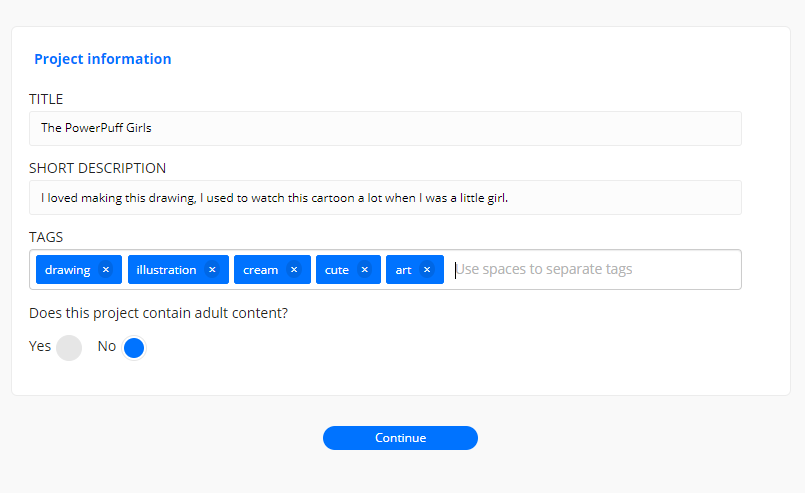Click the art tag chip
Image resolution: width=805 pixels, height=493 pixels.
tap(415, 270)
